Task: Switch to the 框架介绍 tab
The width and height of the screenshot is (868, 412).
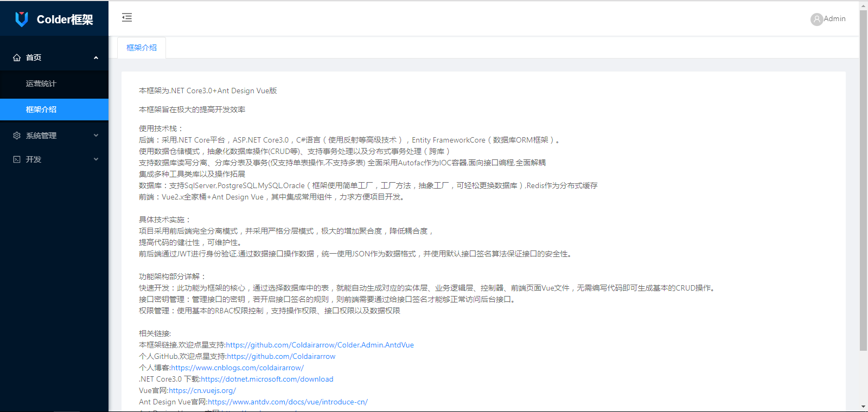Action: pos(142,48)
